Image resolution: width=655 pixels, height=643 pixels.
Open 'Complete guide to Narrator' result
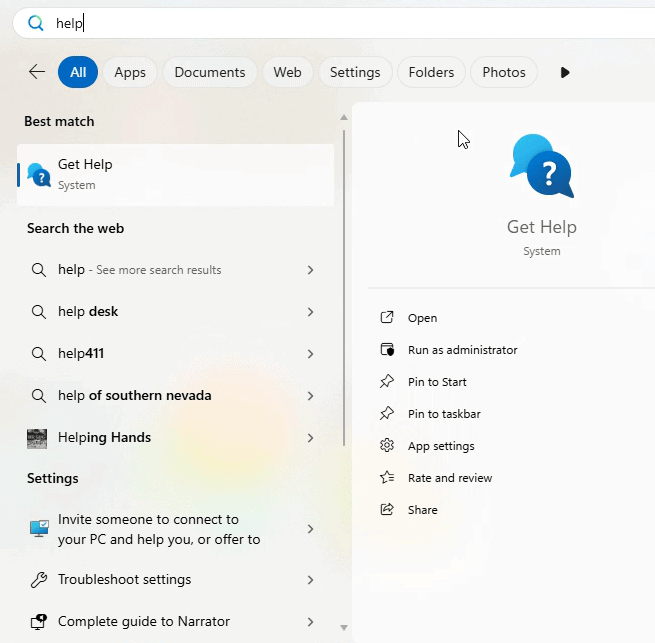[175, 622]
